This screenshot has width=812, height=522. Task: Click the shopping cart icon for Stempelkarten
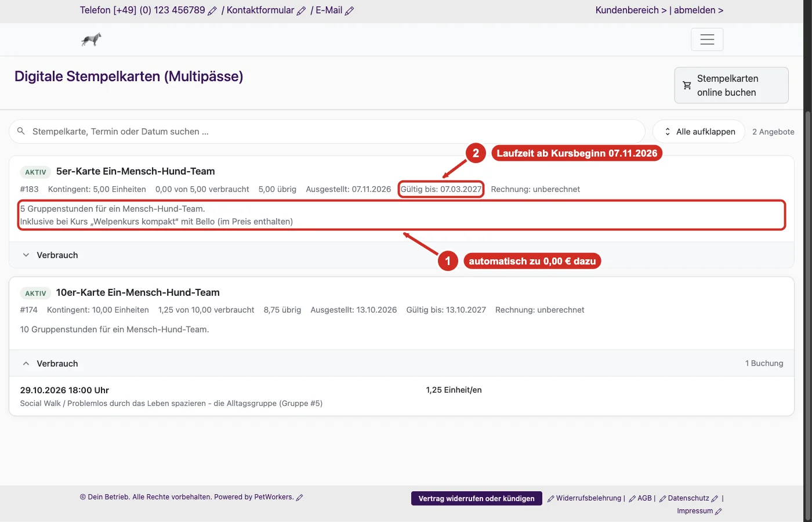[687, 85]
